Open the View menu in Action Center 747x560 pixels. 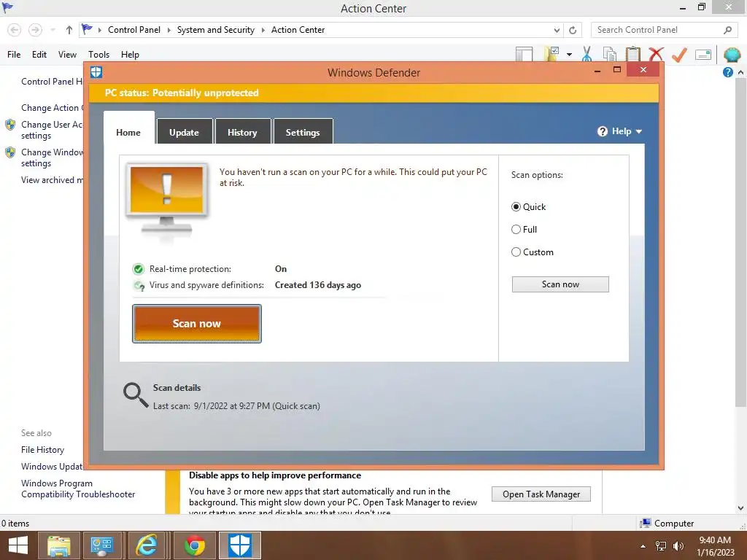coord(67,55)
